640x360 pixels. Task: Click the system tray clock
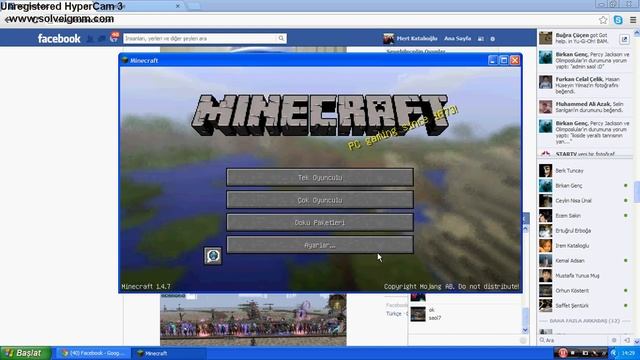pyautogui.click(x=628, y=353)
